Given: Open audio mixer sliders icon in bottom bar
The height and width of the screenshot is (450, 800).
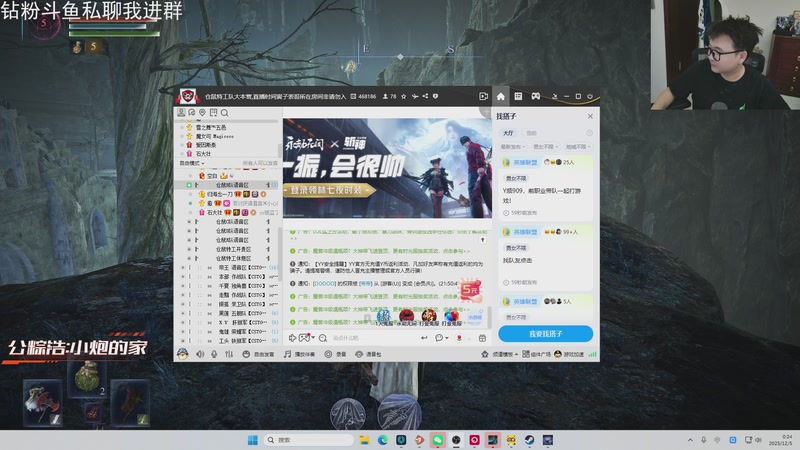Looking at the screenshot, I should pos(229,354).
